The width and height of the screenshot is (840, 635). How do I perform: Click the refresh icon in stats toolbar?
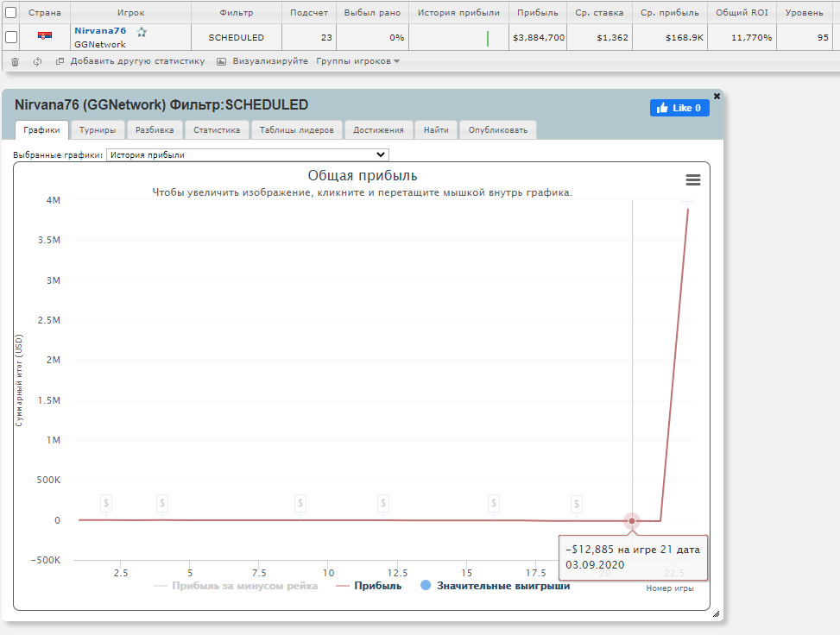(x=37, y=61)
